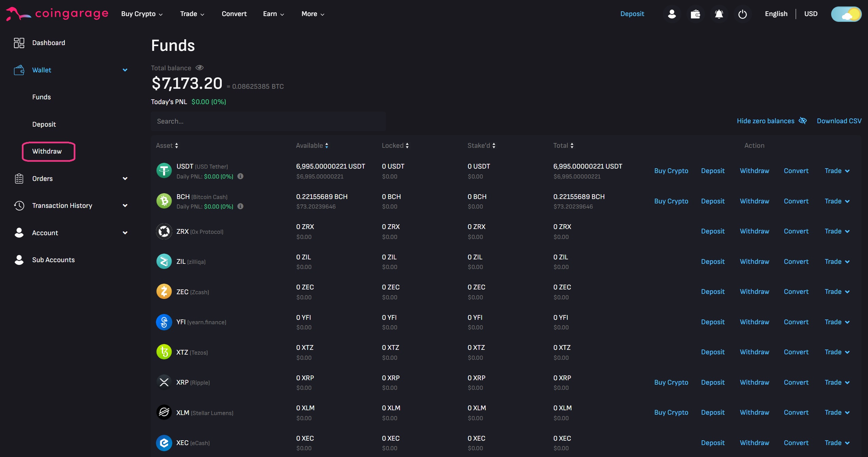Image resolution: width=868 pixels, height=457 pixels.
Task: Sort by Available column
Action: (312, 145)
